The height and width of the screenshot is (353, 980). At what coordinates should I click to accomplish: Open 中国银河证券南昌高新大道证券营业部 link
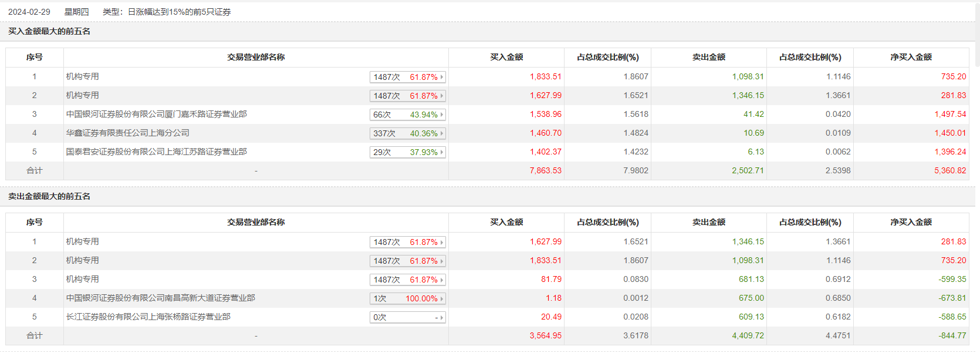(160, 298)
